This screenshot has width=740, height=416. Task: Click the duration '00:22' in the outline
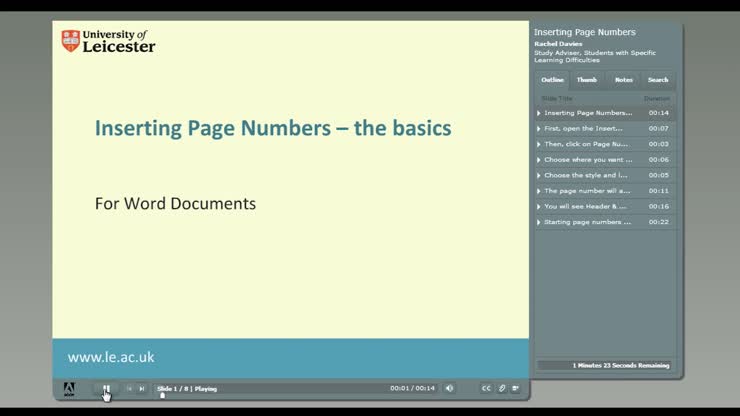click(658, 222)
